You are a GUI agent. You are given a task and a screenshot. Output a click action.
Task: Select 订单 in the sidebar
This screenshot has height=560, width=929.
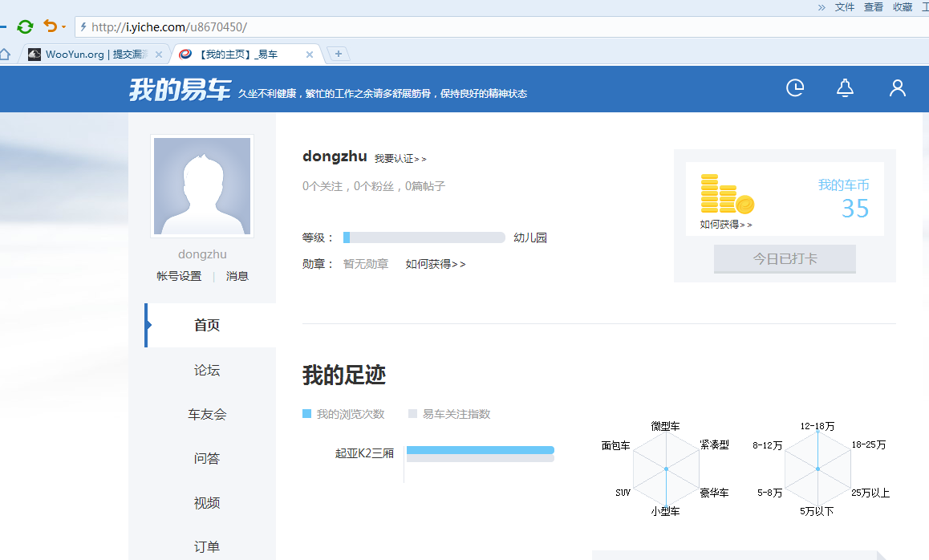[x=207, y=547]
